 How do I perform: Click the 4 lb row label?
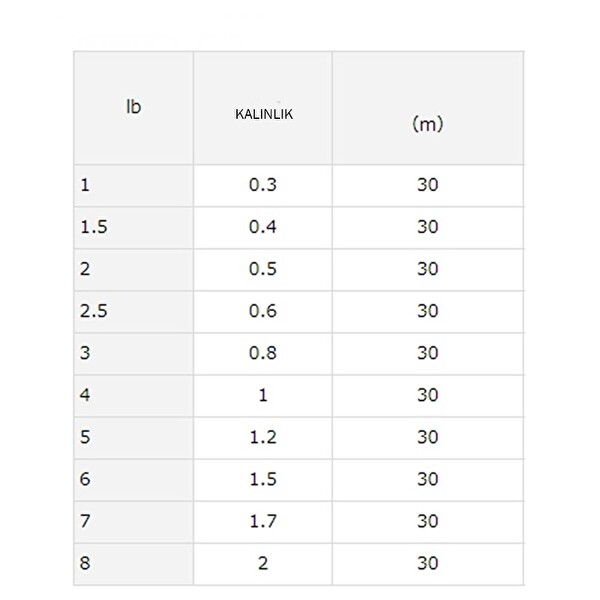[x=86, y=395]
